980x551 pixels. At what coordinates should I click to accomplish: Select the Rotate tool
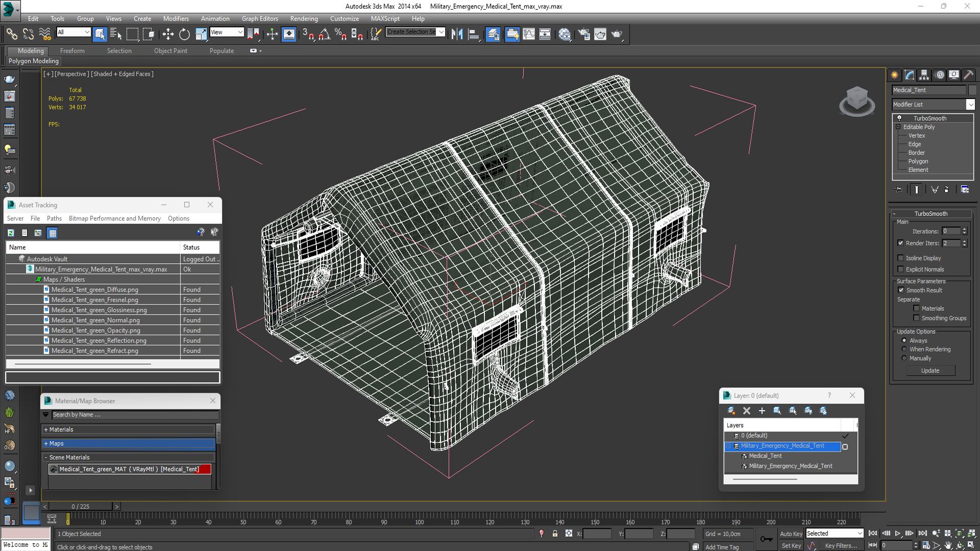(184, 34)
